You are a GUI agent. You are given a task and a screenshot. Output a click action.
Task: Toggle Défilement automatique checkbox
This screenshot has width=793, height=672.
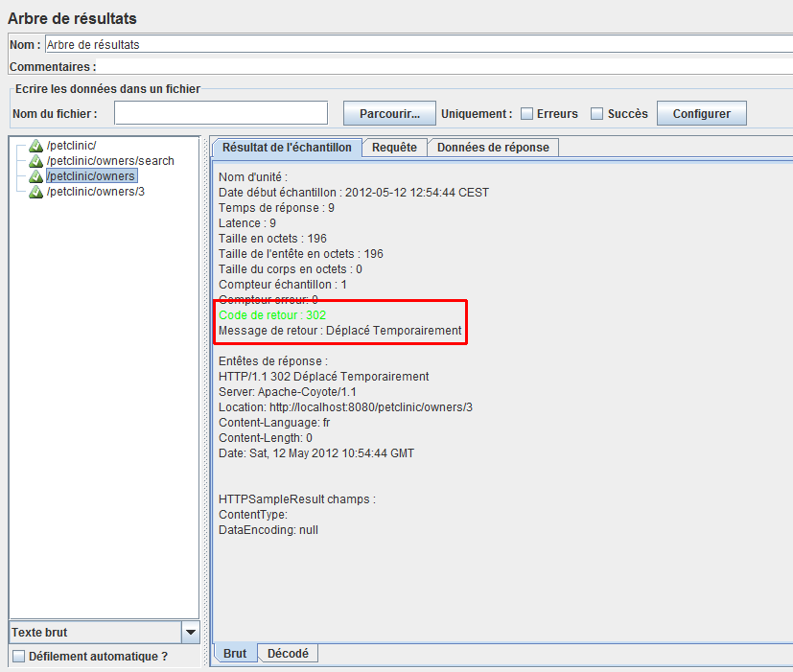19,657
